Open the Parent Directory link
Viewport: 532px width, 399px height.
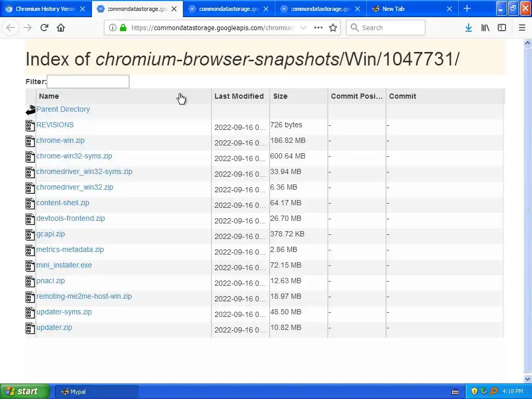[63, 109]
